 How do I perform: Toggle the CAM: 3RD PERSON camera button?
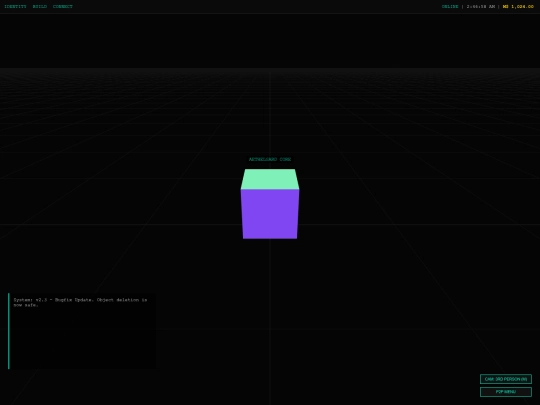coord(506,379)
